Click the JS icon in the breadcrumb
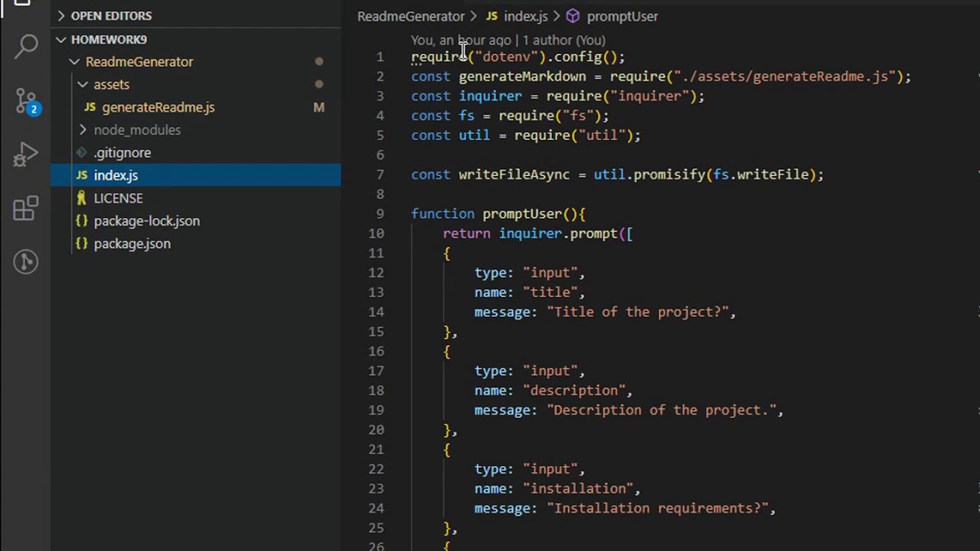Viewport: 980px width, 551px height. (492, 16)
